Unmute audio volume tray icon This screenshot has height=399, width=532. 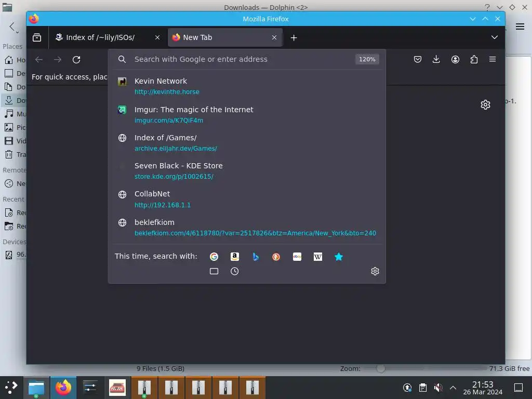438,388
